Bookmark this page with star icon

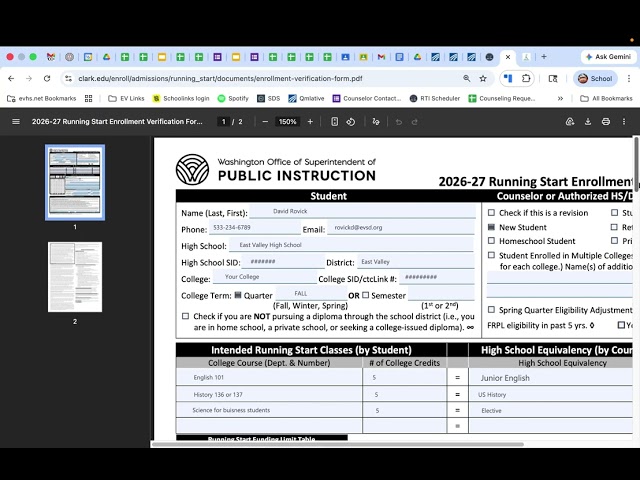coord(483,78)
